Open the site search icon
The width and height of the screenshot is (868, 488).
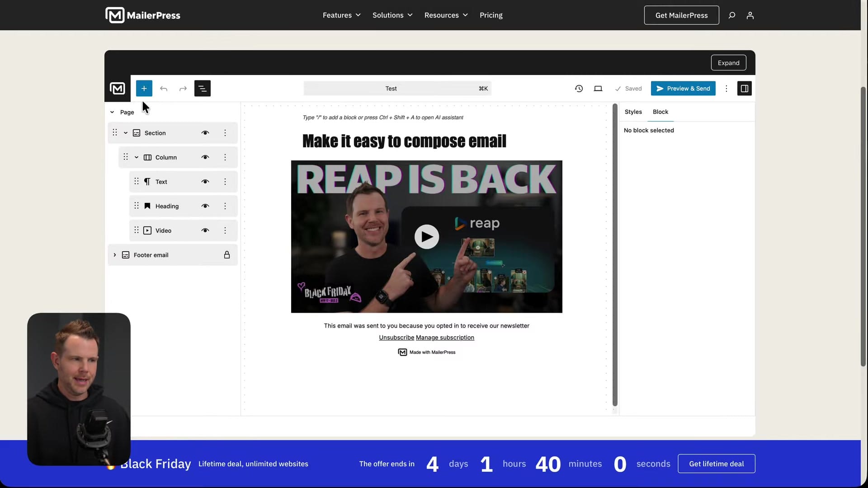(732, 15)
